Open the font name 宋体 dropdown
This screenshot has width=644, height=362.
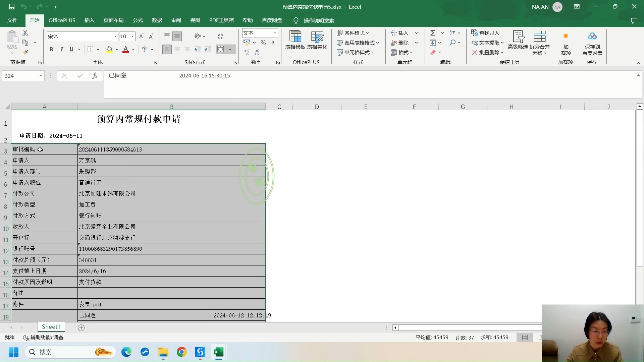pyautogui.click(x=115, y=36)
